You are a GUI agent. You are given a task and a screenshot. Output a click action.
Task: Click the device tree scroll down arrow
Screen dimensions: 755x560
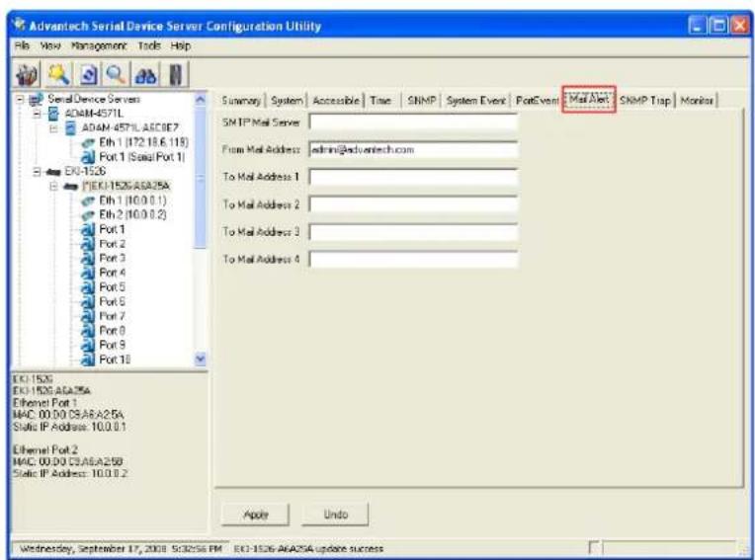tap(201, 359)
